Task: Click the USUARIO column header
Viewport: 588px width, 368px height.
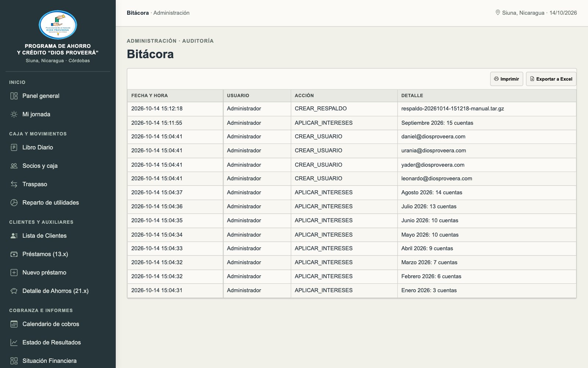Action: click(x=257, y=96)
